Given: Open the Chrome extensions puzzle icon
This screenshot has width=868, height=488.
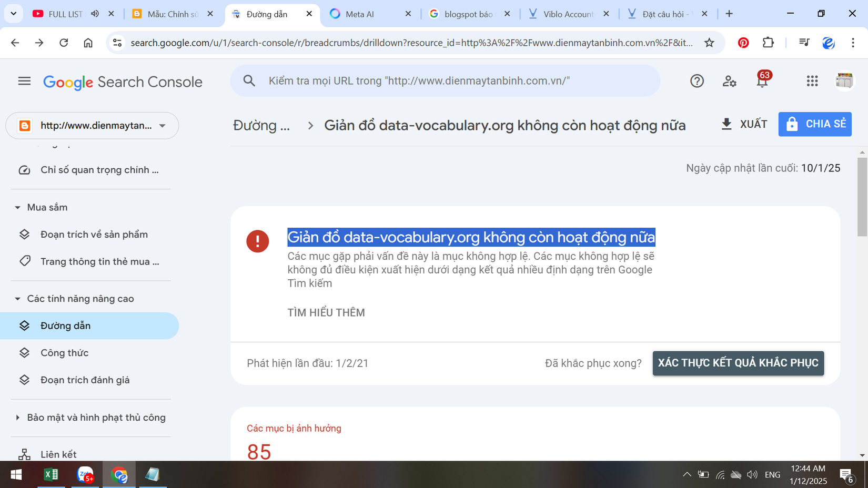Looking at the screenshot, I should coord(768,43).
